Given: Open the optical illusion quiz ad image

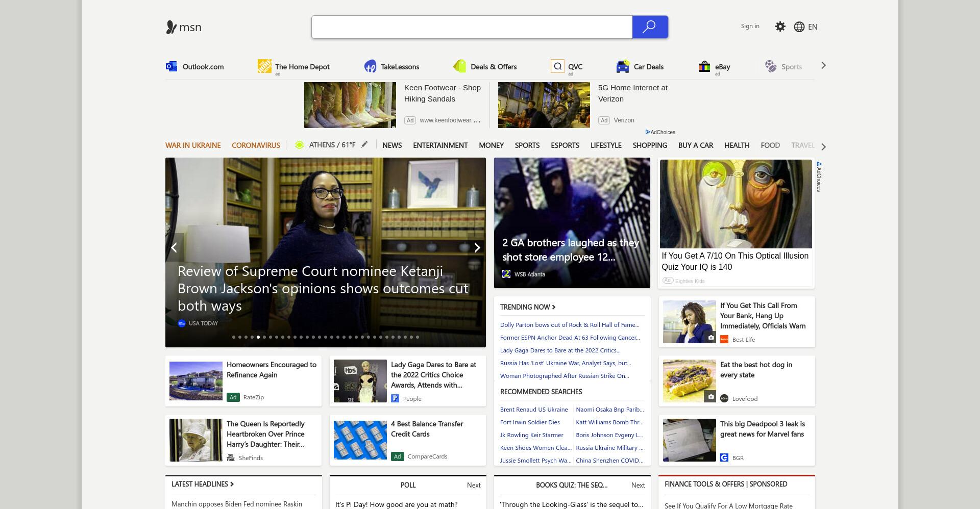Looking at the screenshot, I should point(736,204).
